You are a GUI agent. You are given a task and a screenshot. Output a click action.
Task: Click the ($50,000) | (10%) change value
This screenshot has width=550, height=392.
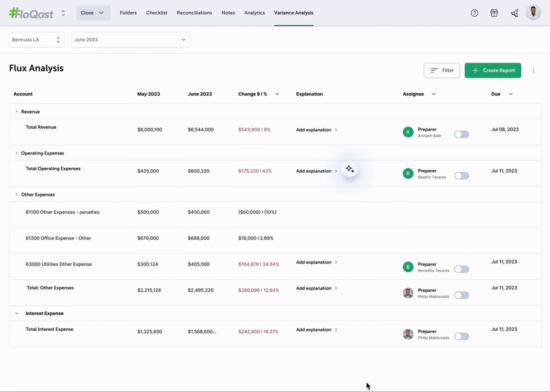[257, 213]
